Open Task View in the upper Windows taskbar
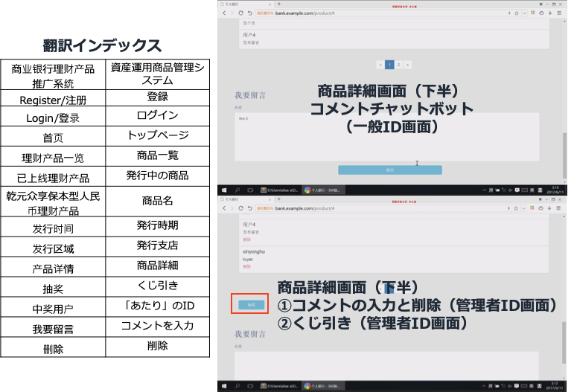Viewport: 574px width, 392px height. pos(250,190)
